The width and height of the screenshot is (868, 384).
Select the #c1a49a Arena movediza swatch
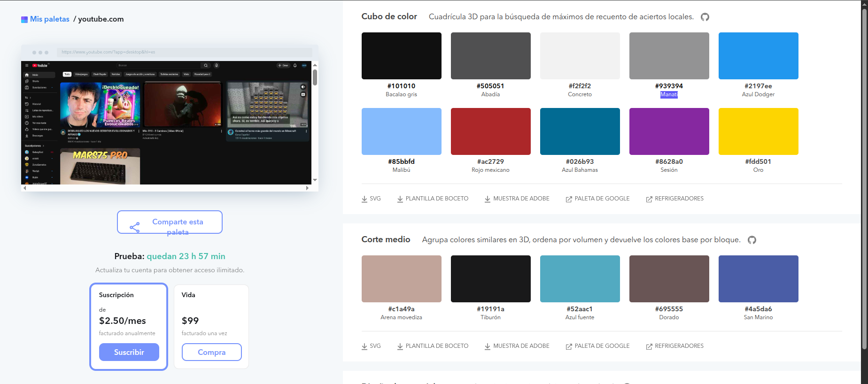coord(402,279)
